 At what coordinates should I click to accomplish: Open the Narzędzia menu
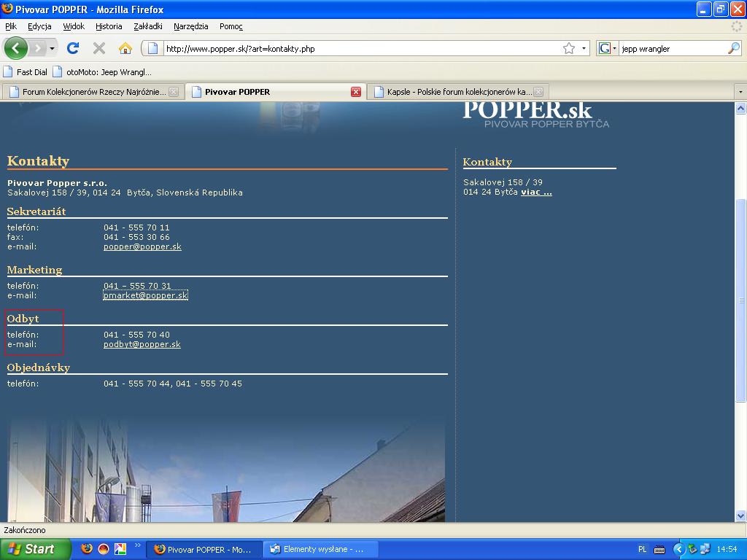pyautogui.click(x=190, y=26)
